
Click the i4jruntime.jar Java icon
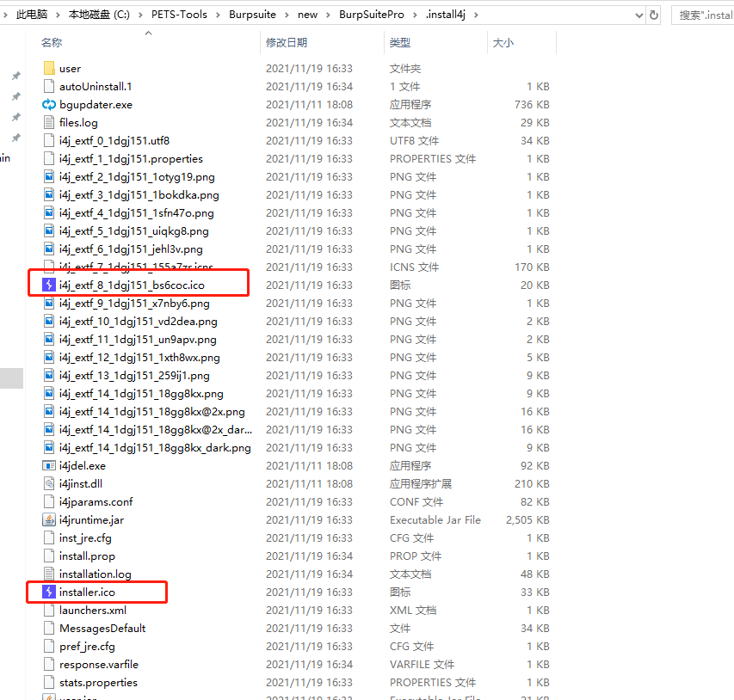[49, 520]
